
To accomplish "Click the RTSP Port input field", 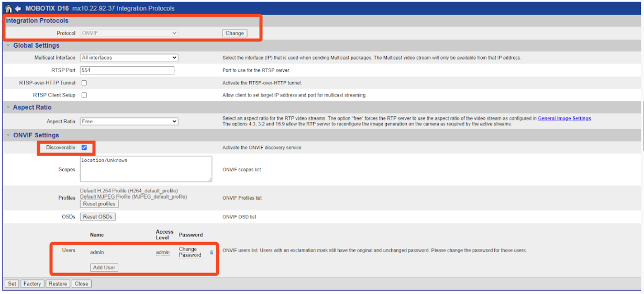I will [x=127, y=70].
